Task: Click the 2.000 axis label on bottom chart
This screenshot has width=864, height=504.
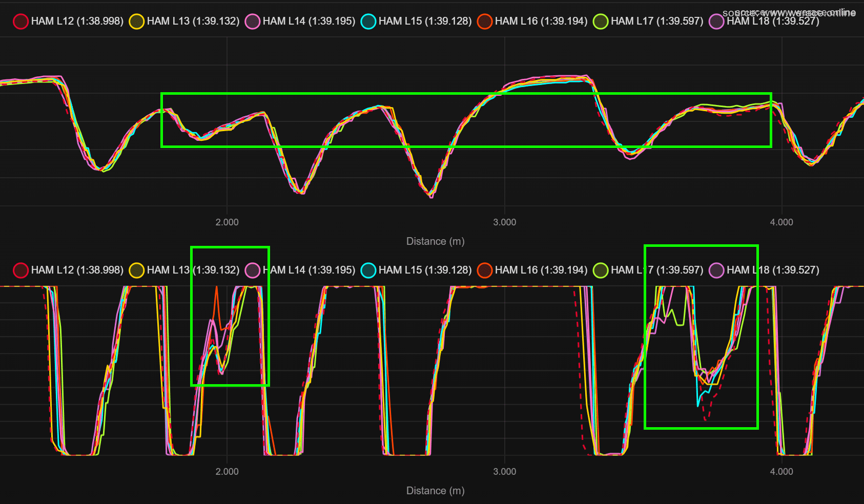Action: (228, 471)
